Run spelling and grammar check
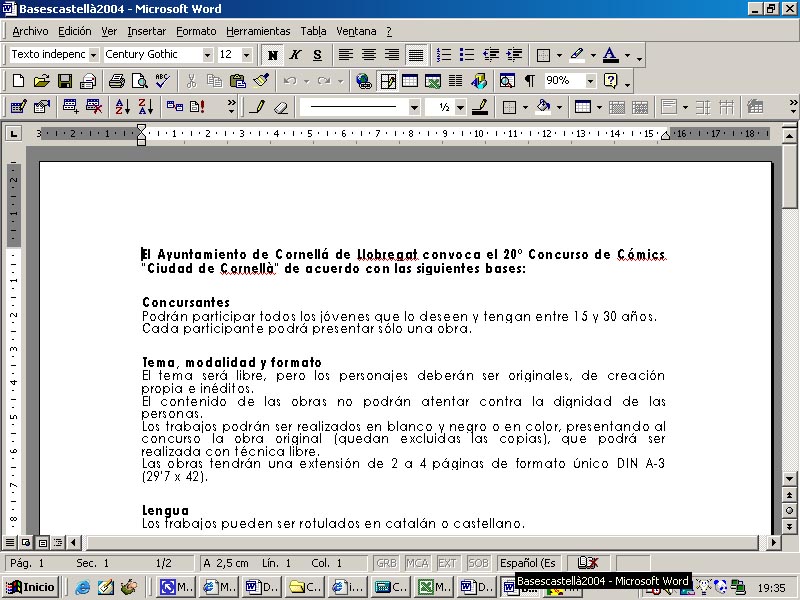Viewport: 800px width, 600px height. [x=162, y=81]
